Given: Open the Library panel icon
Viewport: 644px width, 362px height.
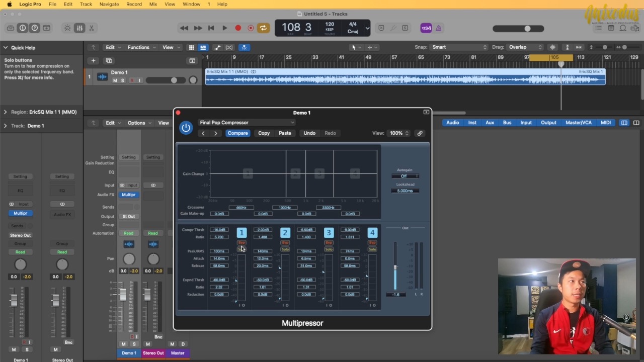Looking at the screenshot, I should click(10, 28).
